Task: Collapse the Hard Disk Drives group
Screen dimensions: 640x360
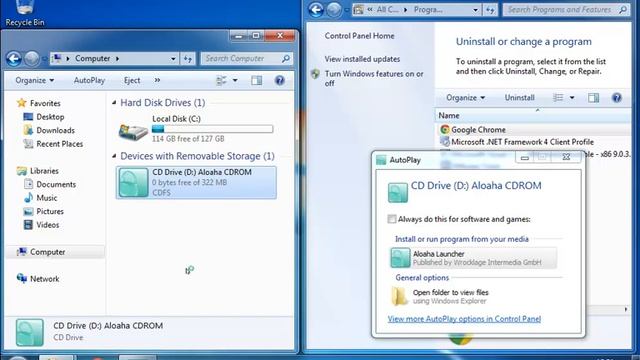Action: pyautogui.click(x=114, y=102)
